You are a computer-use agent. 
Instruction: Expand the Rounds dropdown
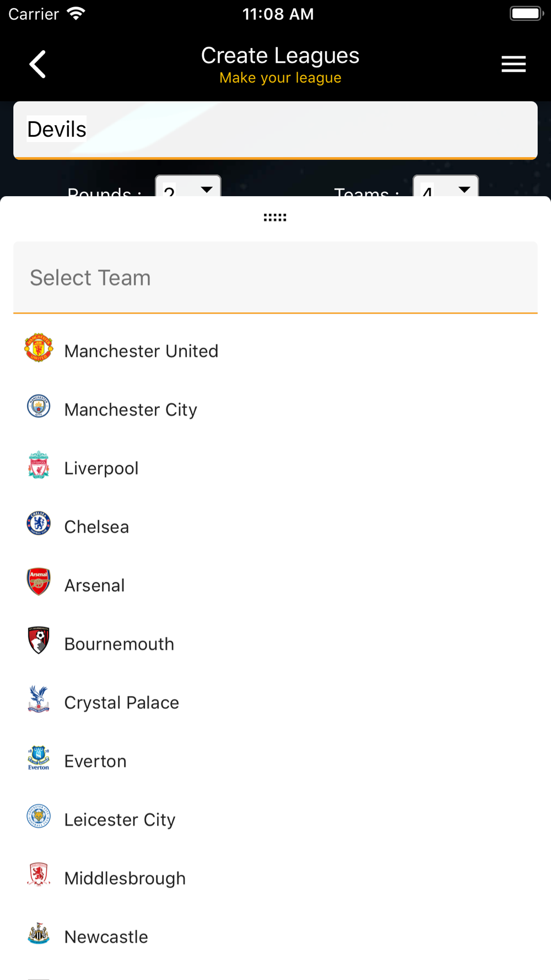click(188, 187)
